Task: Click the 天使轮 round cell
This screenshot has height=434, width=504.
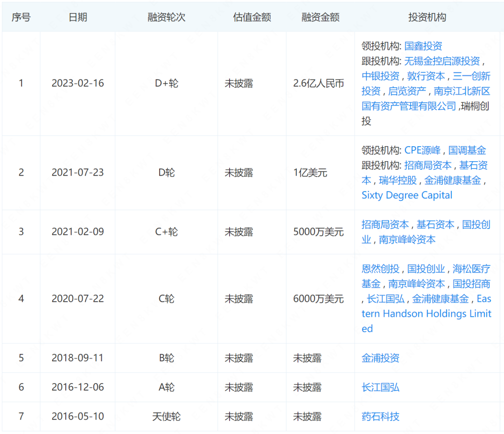Action: 167,416
